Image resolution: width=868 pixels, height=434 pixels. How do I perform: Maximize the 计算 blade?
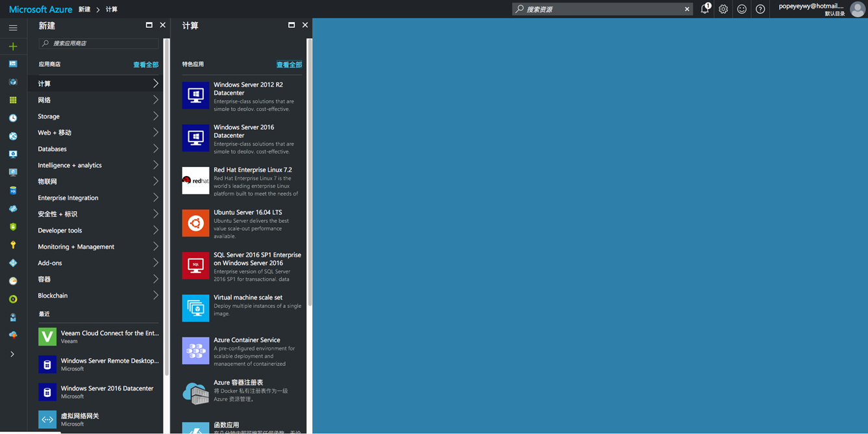pyautogui.click(x=291, y=25)
